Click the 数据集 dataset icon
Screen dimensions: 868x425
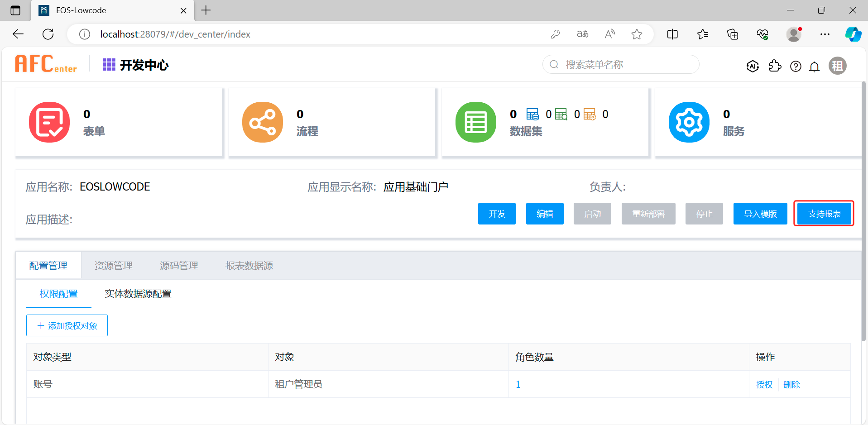475,122
